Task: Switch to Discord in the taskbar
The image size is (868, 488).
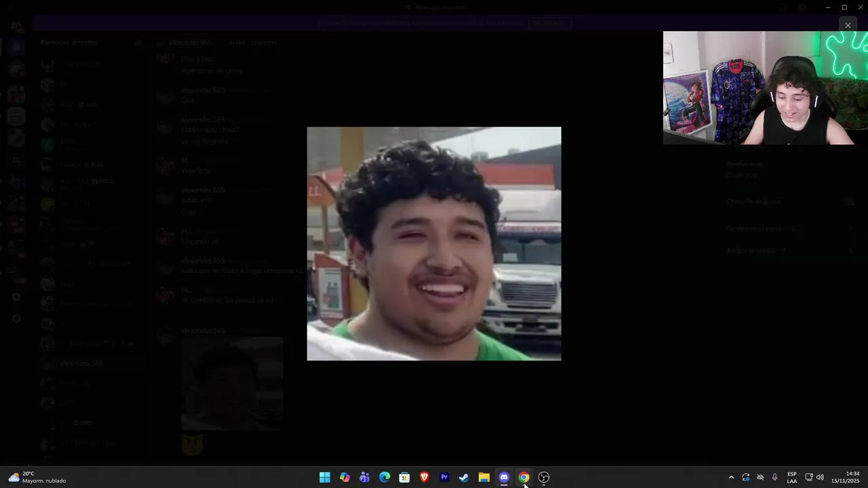Action: point(504,477)
